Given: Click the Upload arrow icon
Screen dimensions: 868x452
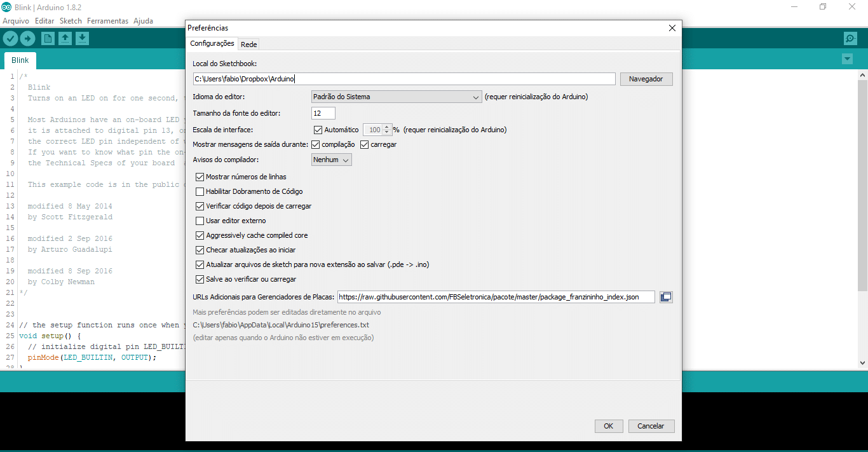Looking at the screenshot, I should coord(27,39).
